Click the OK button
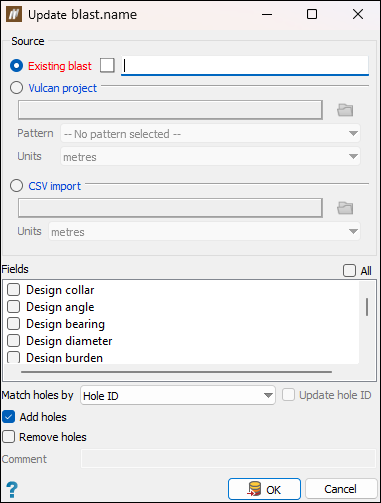 [264, 489]
